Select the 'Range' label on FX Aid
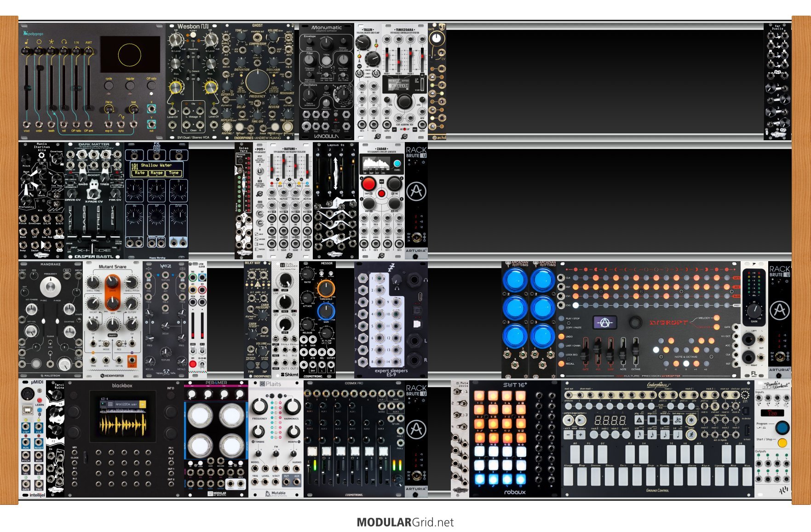The width and height of the screenshot is (811, 532). point(156,173)
